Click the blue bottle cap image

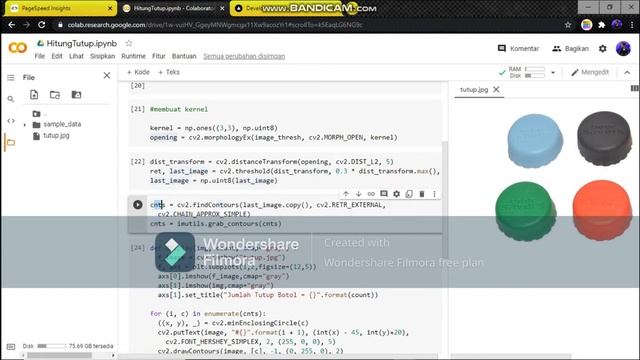coord(535,141)
